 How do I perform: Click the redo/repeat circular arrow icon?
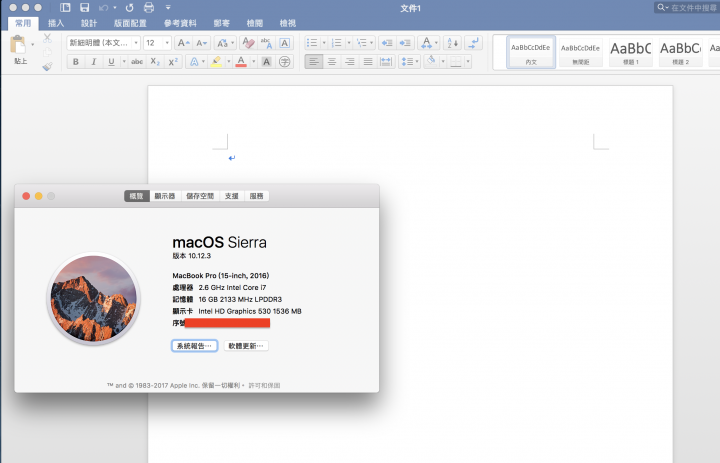129,7
